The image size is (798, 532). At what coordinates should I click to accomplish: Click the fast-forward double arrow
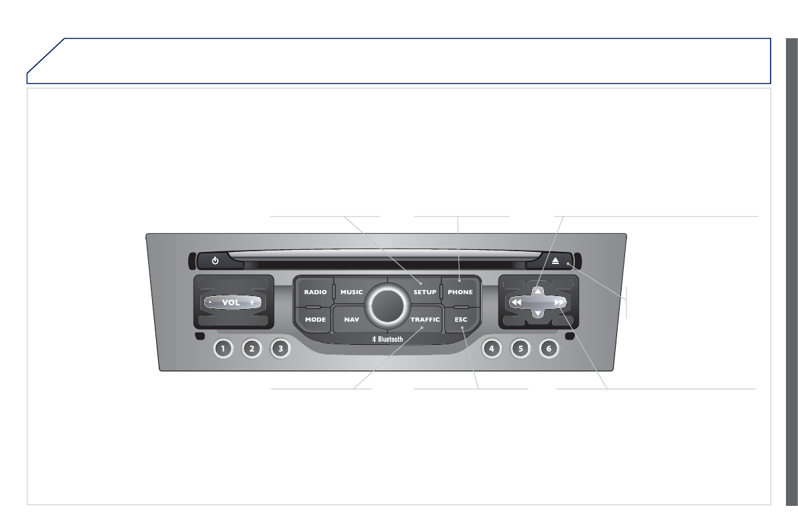(559, 302)
